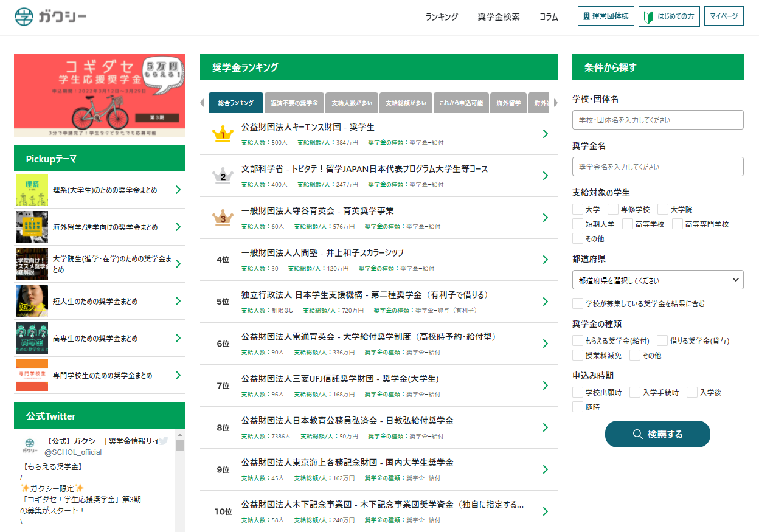This screenshot has height=532, width=759.
Task: Click the ガクシー logo icon
Action: pyautogui.click(x=24, y=16)
